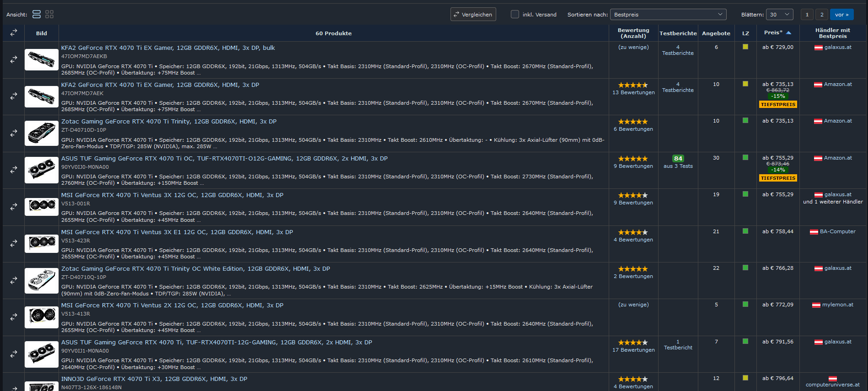Switch to grid view layout icon
The height and width of the screenshot is (391, 868).
tap(49, 14)
